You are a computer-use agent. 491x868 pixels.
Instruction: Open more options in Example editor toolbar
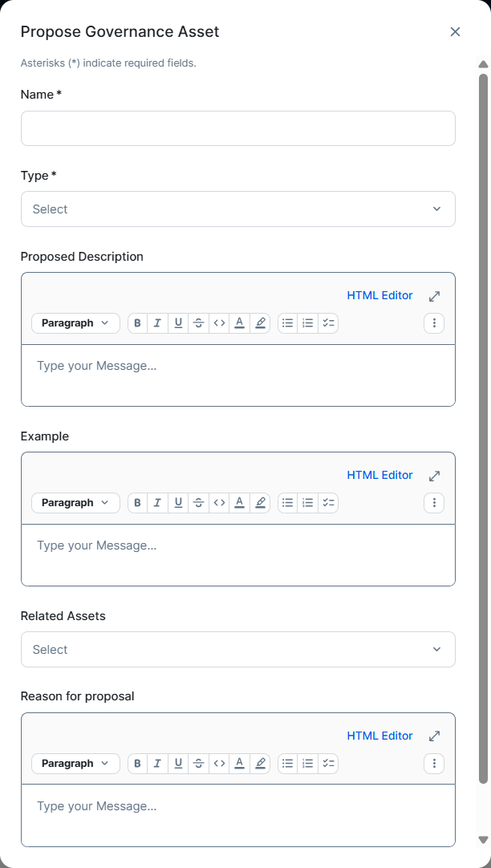(434, 503)
